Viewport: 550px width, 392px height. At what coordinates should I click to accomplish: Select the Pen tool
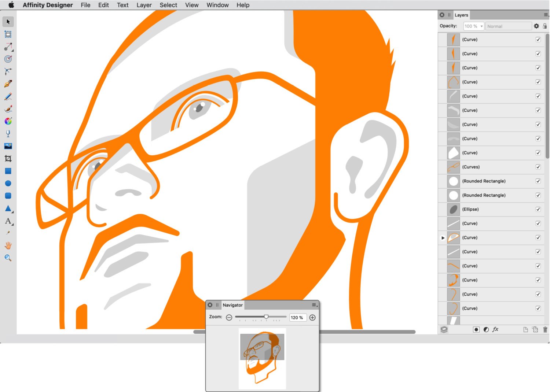click(8, 84)
